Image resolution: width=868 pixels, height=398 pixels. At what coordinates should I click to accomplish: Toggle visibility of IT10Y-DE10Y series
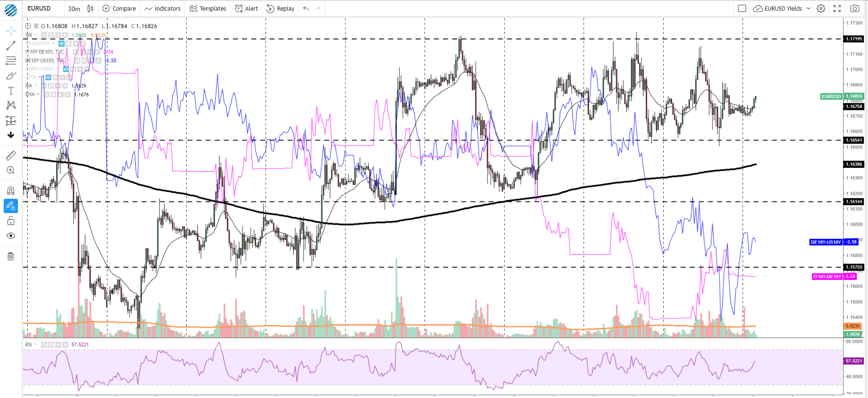pyautogui.click(x=76, y=52)
